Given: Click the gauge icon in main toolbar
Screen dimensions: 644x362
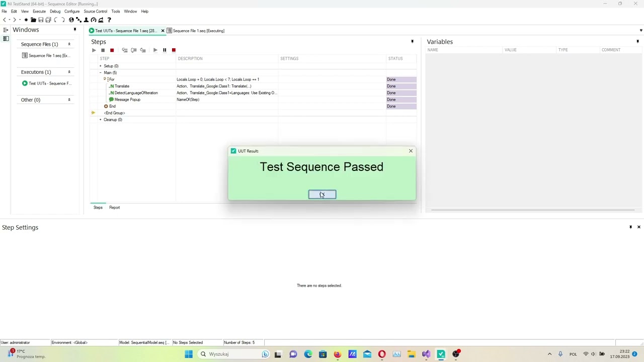Looking at the screenshot, I should coord(94,20).
